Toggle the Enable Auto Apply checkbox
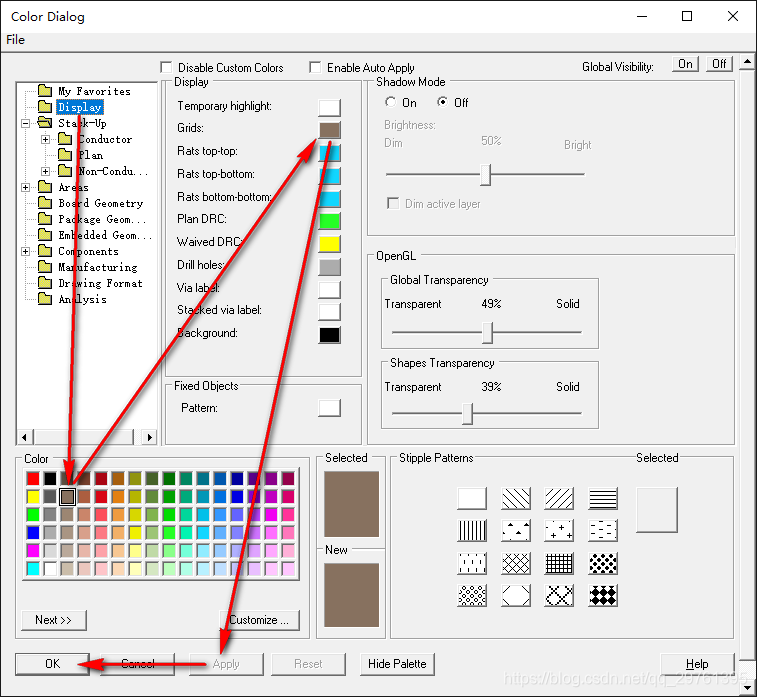The height and width of the screenshot is (697, 757). (x=316, y=67)
